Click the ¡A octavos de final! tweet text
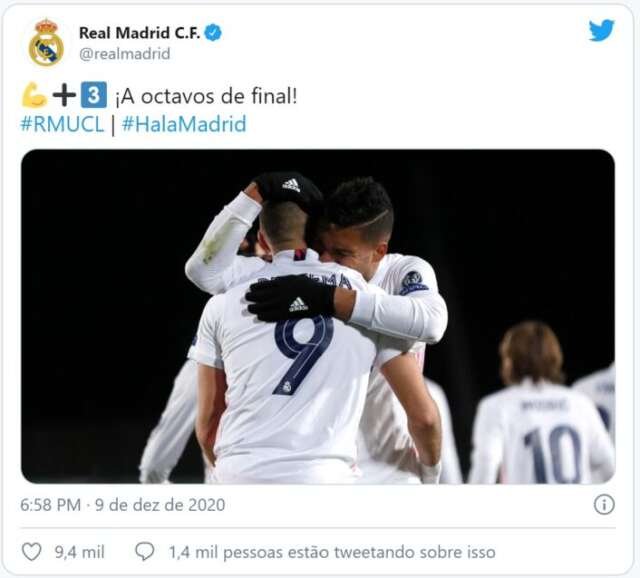Viewport: 640px width, 578px height. tap(206, 97)
